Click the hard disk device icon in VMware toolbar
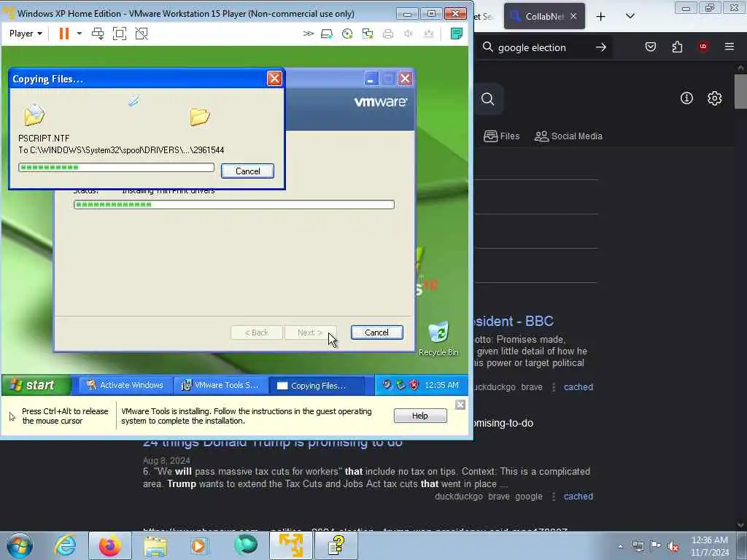The height and width of the screenshot is (560, 747). click(327, 34)
